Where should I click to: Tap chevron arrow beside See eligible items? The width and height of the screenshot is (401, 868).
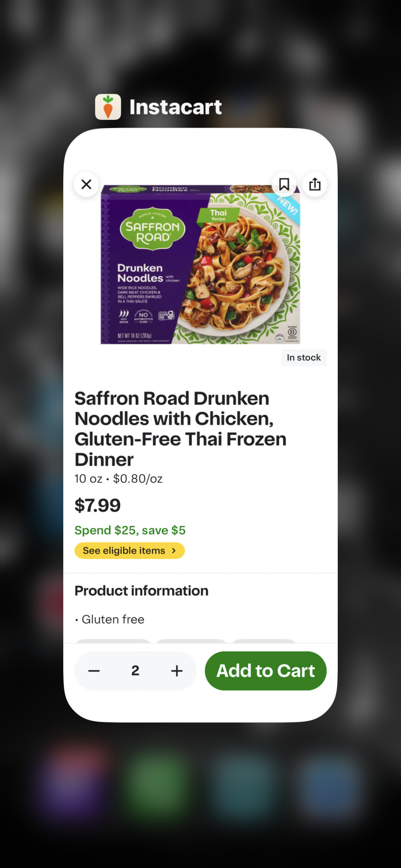pyautogui.click(x=174, y=551)
